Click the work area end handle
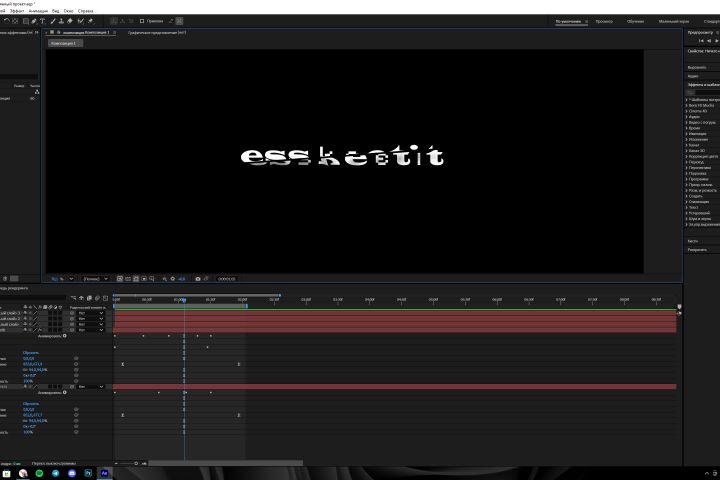Viewport: 720px width, 480px height. [x=247, y=305]
